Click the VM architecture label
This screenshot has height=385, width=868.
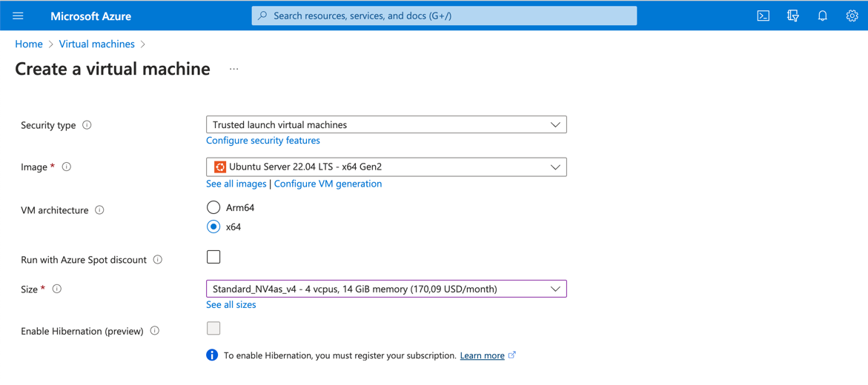click(x=55, y=210)
